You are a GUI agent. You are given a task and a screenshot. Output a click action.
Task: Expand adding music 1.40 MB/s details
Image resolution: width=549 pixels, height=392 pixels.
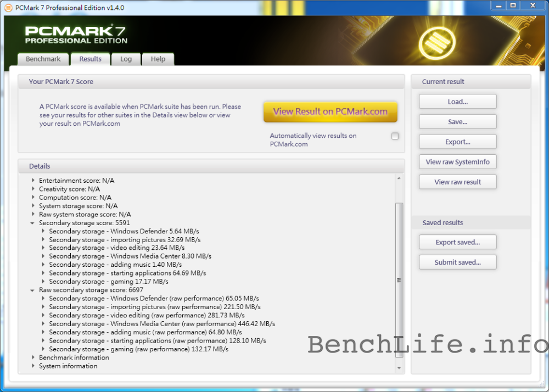click(x=43, y=265)
